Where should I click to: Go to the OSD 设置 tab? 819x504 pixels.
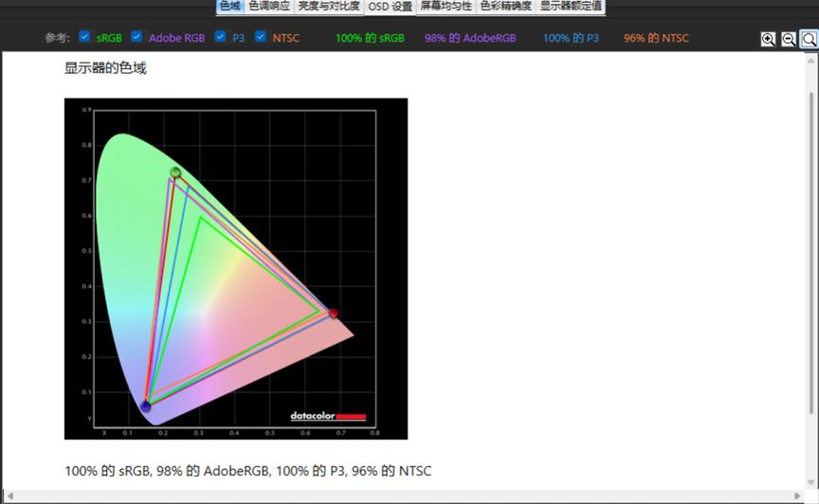391,6
